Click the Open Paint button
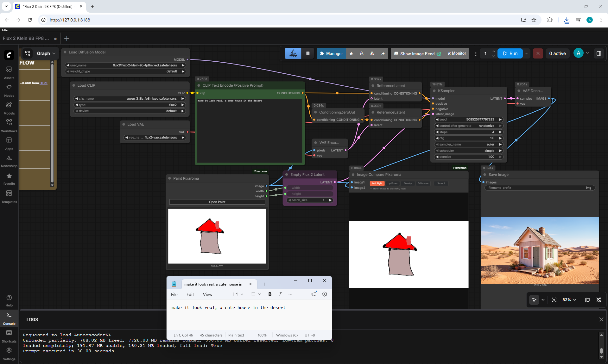This screenshot has width=608, height=364. [x=217, y=202]
